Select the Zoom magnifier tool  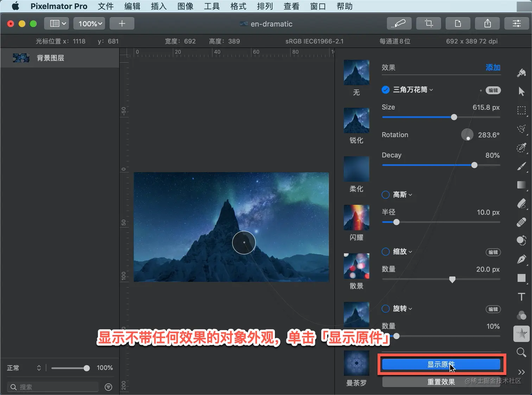[521, 352]
